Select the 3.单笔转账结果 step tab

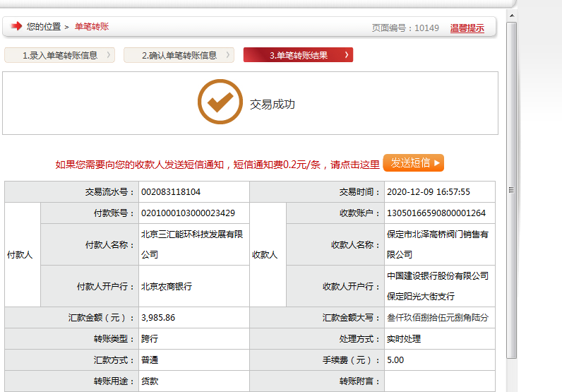click(298, 55)
